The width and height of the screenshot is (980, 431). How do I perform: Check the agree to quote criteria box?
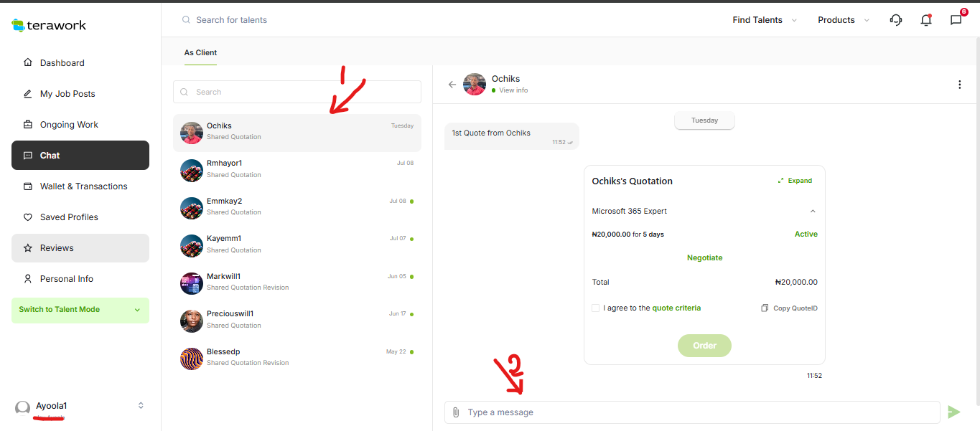(x=595, y=308)
